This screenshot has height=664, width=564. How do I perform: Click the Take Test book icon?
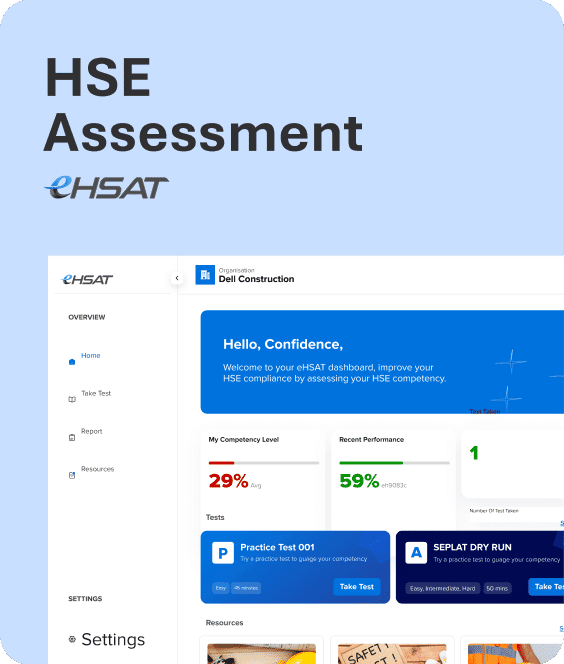tap(72, 399)
